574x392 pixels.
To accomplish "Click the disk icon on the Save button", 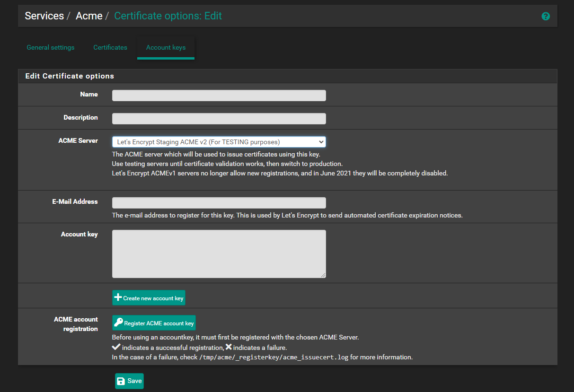I will (x=121, y=381).
